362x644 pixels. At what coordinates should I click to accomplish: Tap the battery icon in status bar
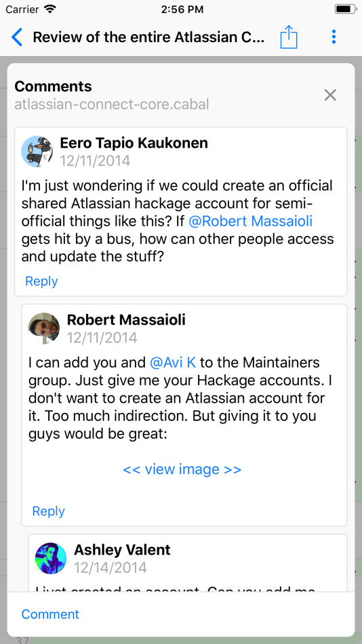pyautogui.click(x=346, y=9)
